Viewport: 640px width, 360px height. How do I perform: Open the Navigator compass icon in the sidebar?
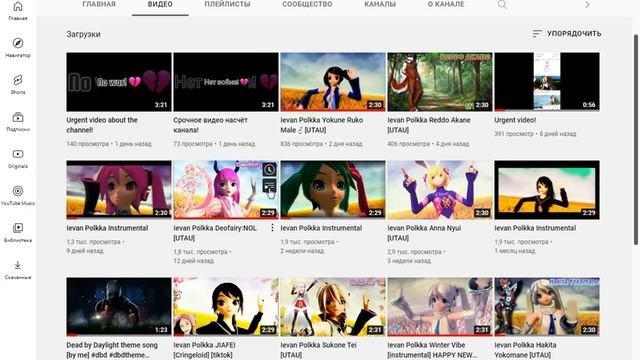(x=18, y=43)
